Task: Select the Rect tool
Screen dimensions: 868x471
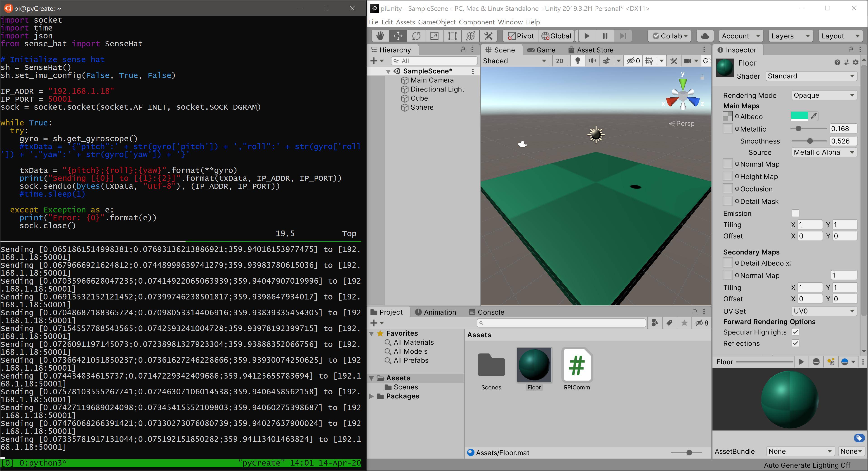Action: [x=453, y=36]
